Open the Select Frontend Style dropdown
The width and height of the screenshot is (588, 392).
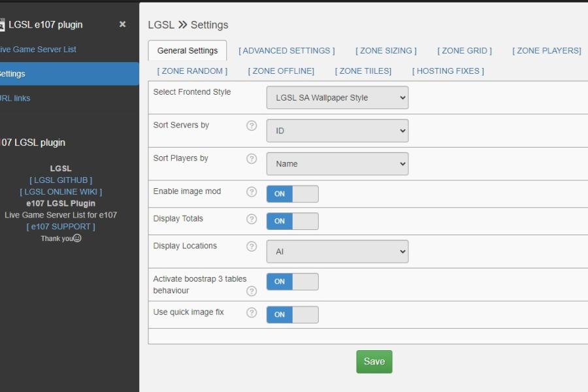(338, 97)
